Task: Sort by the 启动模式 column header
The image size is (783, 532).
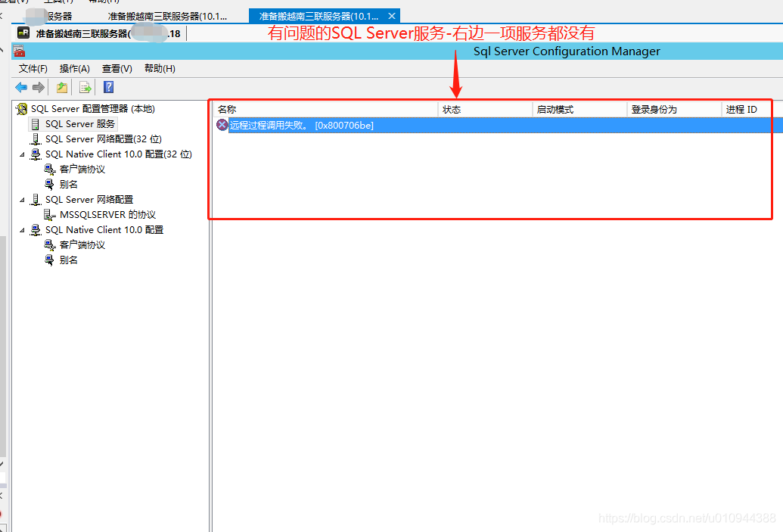Action: [x=579, y=110]
